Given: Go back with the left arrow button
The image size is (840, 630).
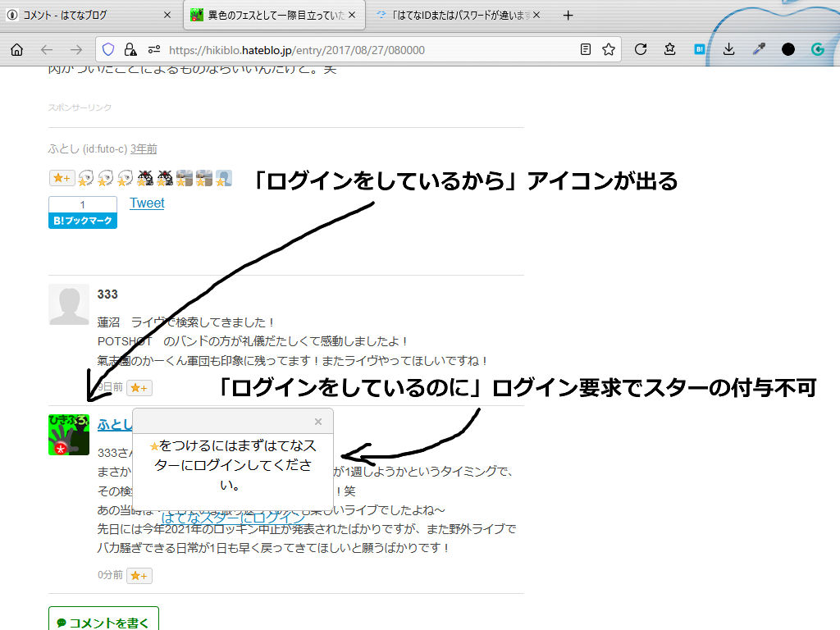Looking at the screenshot, I should point(47,50).
